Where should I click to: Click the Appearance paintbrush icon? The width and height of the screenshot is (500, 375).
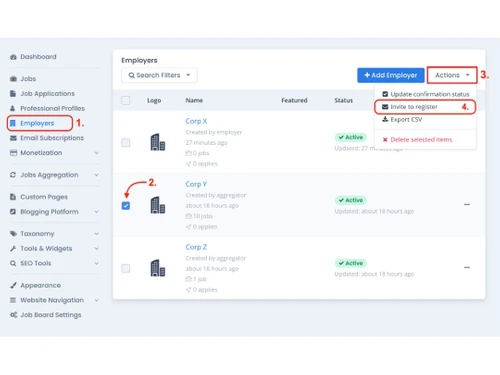[x=13, y=285]
